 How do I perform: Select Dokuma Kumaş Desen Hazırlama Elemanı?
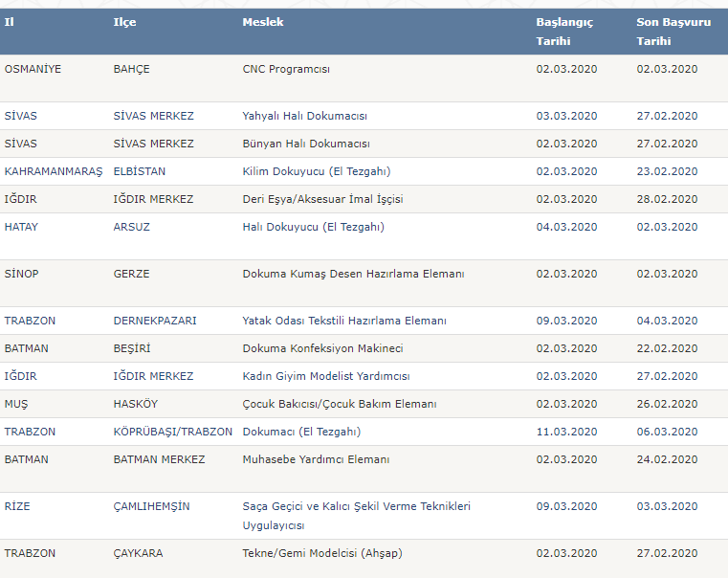point(353,274)
